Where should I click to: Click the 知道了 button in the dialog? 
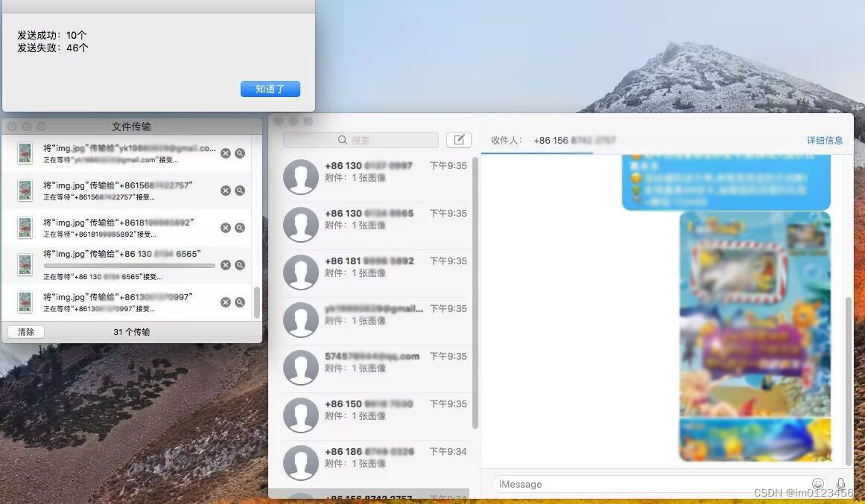coord(270,89)
